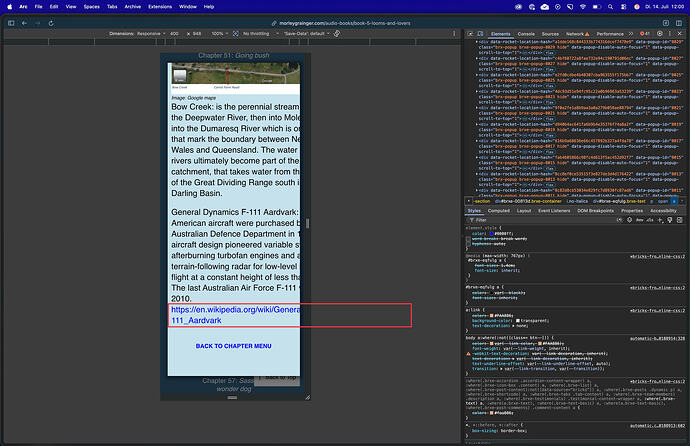690x446 pixels.
Task: Click the #0000ff color swatch
Action: (492, 234)
